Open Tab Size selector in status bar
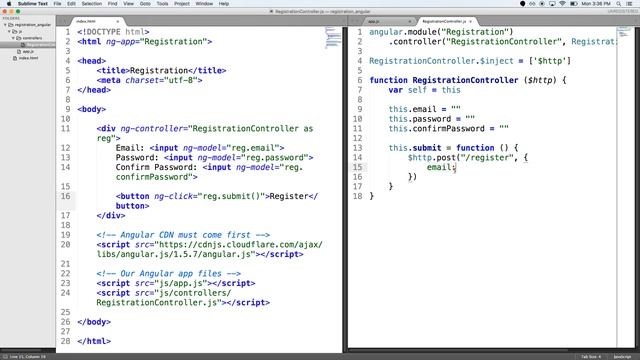 (591, 357)
